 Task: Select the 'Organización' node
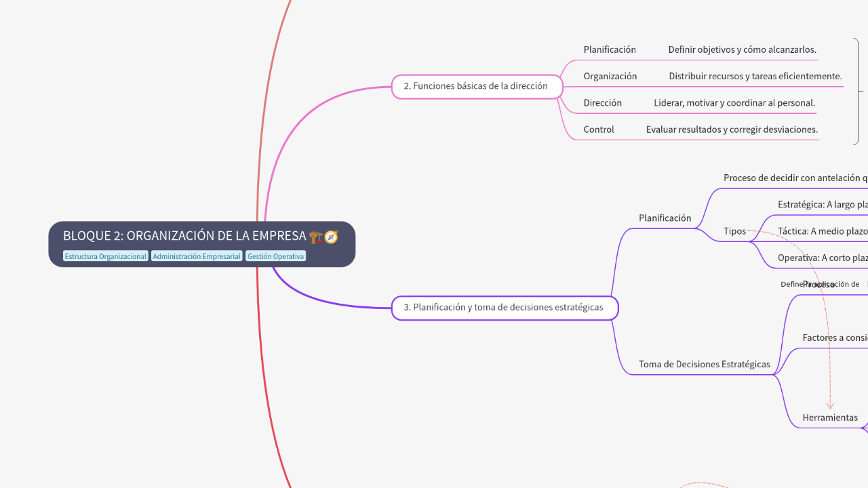610,76
